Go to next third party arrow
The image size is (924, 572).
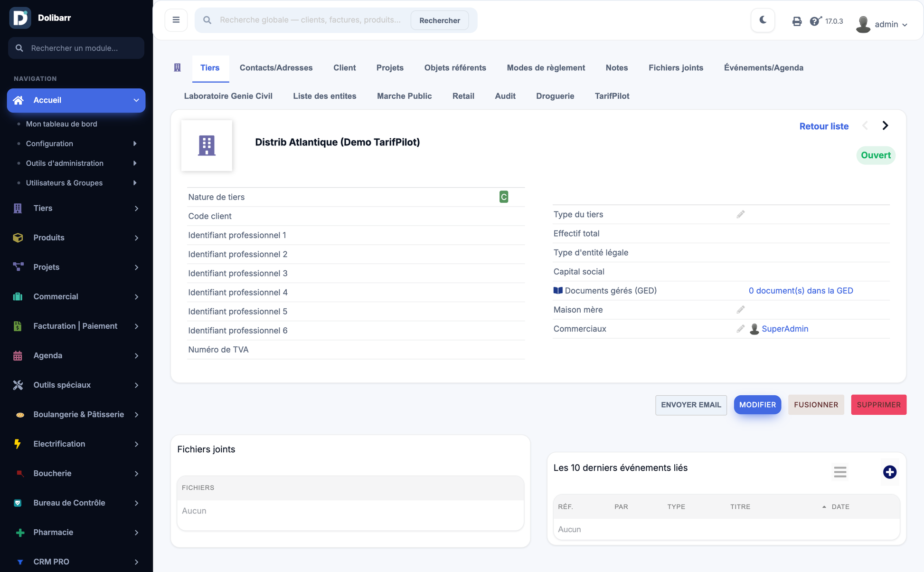coord(885,126)
